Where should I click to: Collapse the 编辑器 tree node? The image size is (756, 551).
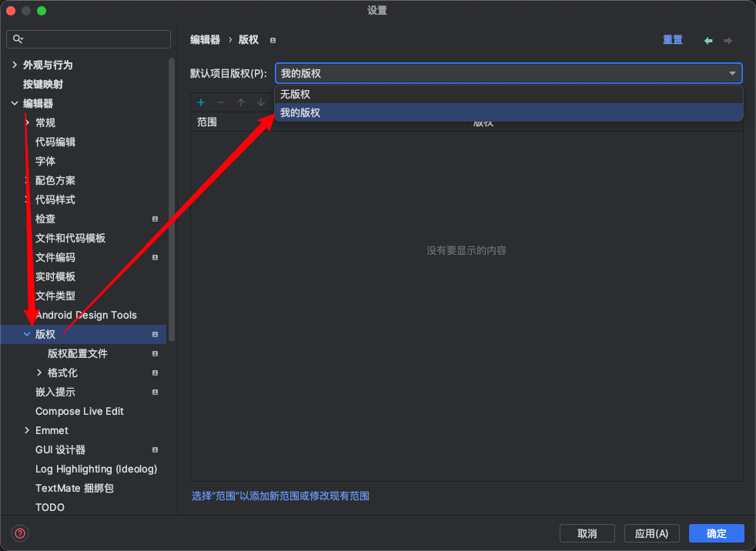tap(15, 104)
